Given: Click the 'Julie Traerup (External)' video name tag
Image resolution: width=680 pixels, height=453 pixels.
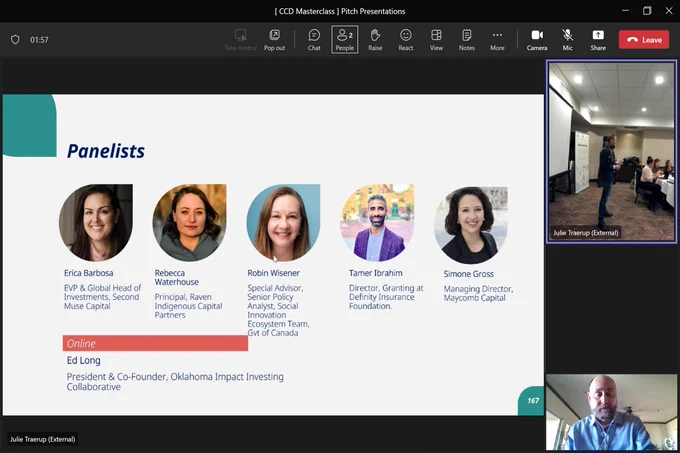Looking at the screenshot, I should (585, 233).
